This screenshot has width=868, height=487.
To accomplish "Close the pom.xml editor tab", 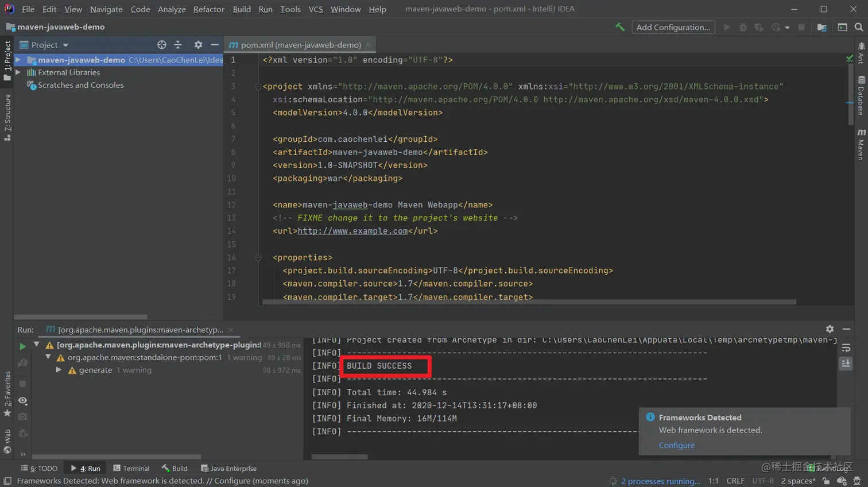I will click(x=369, y=45).
